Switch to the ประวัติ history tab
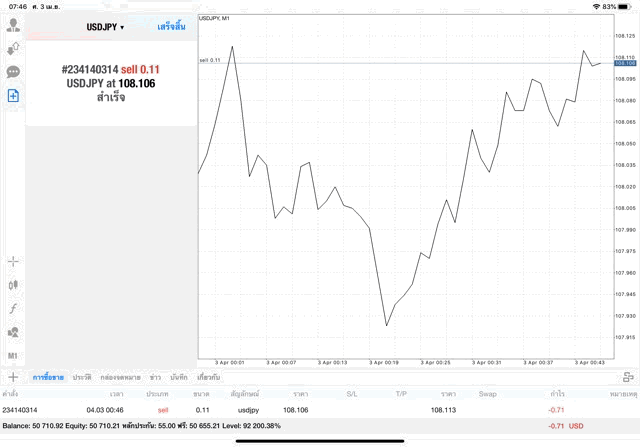This screenshot has width=640, height=447. click(81, 377)
